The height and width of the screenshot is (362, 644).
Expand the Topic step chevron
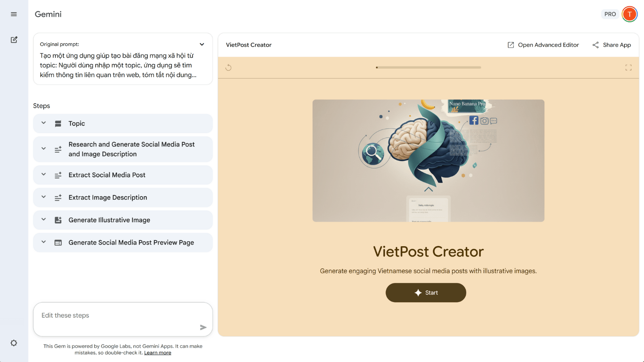43,123
